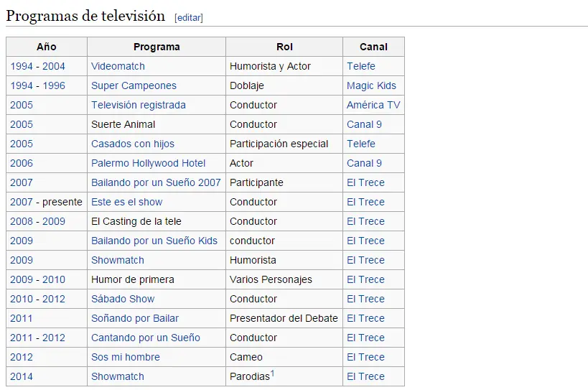Click the 1996 year link
The width and height of the screenshot is (588, 390).
(54, 86)
